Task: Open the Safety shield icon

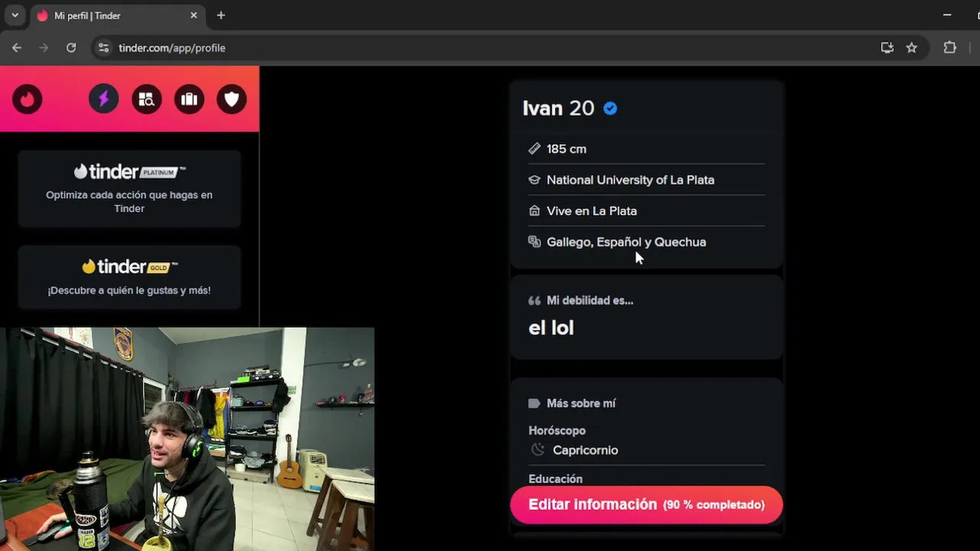Action: pos(232,99)
